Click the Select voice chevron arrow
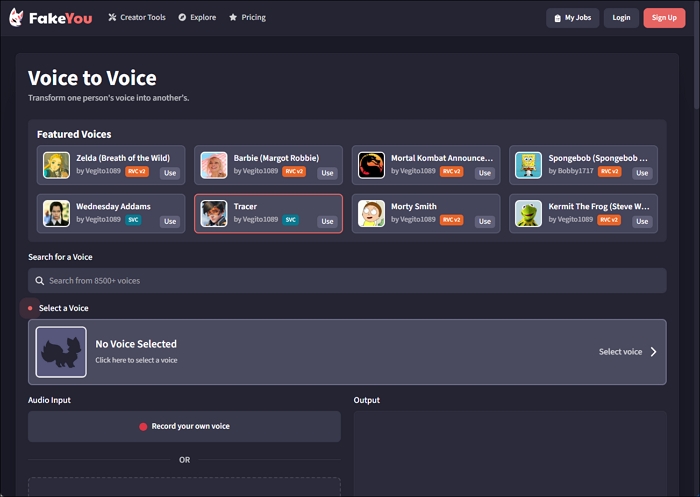 [x=654, y=352]
